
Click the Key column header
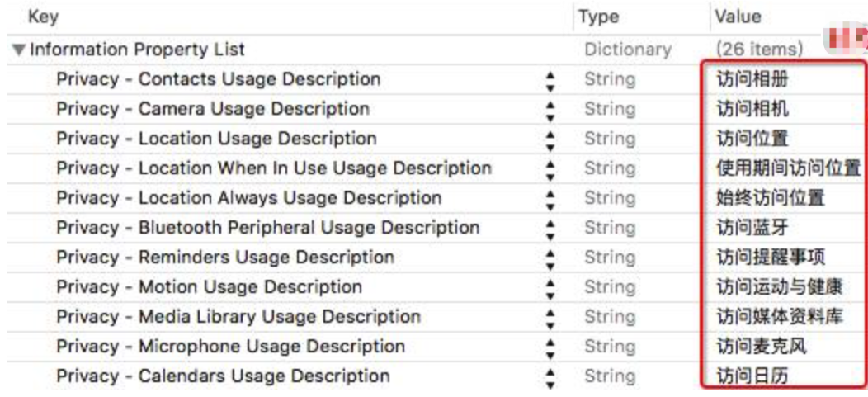click(43, 17)
